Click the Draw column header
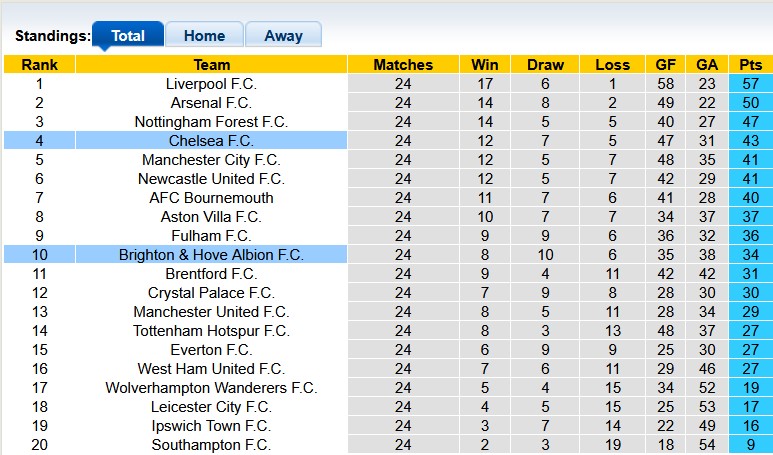773x455 pixels. point(545,65)
